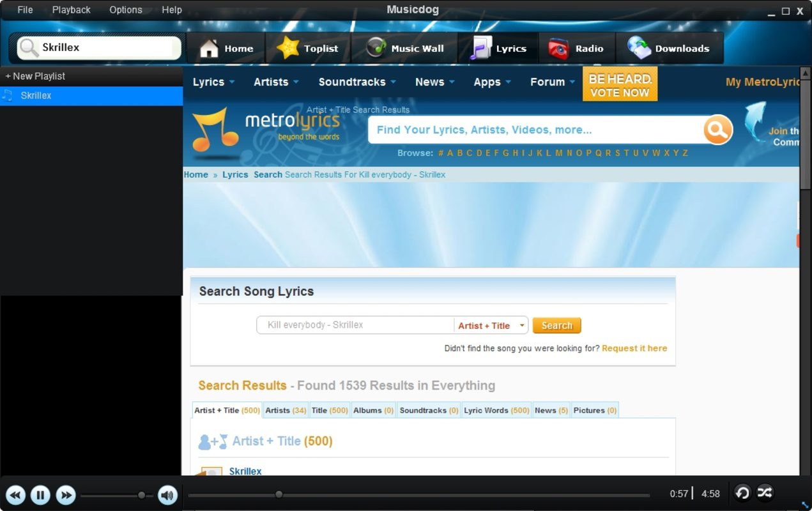
Task: Open the Toplist star button
Action: [x=307, y=49]
